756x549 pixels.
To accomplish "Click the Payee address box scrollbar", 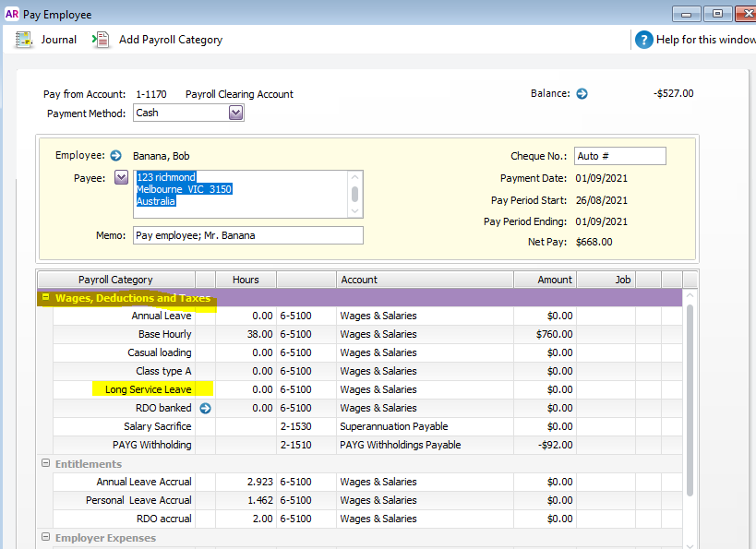I will pos(354,194).
